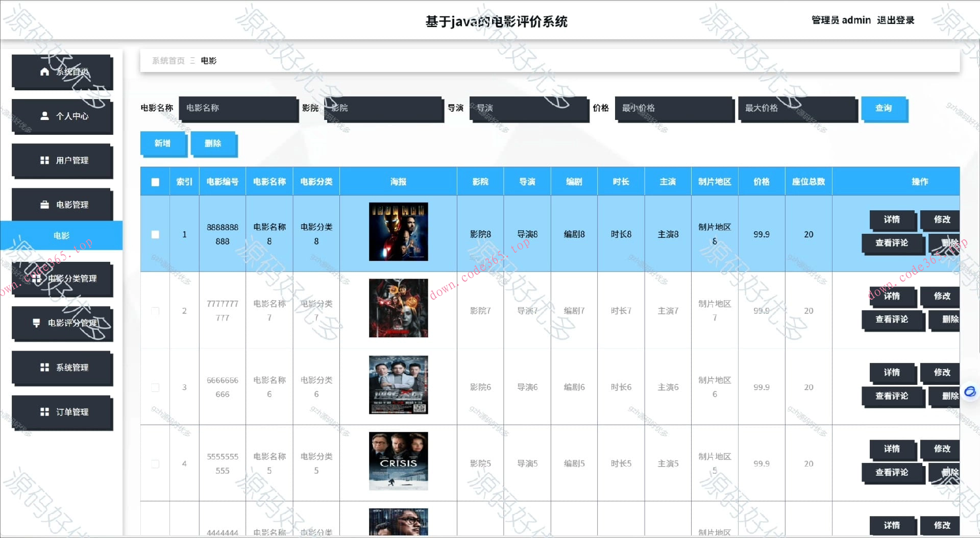Click cell 影院8 in first row
This screenshot has height=538, width=980.
[x=480, y=234]
